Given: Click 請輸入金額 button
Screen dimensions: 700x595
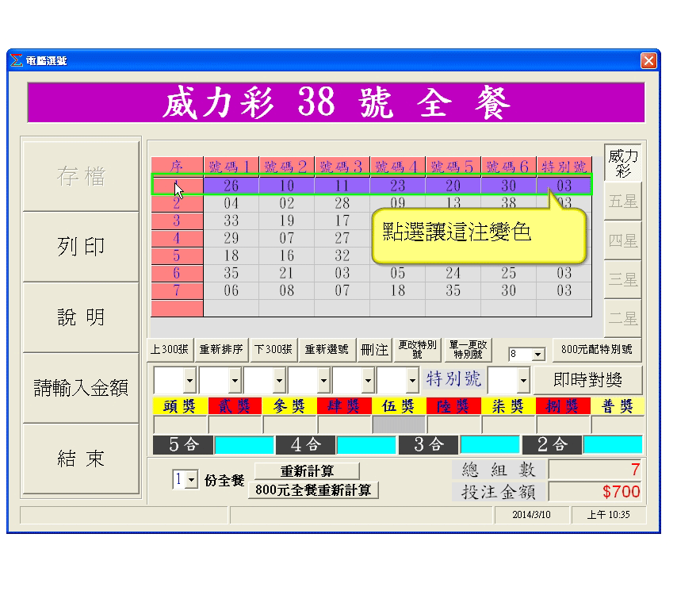Looking at the screenshot, I should click(81, 388).
